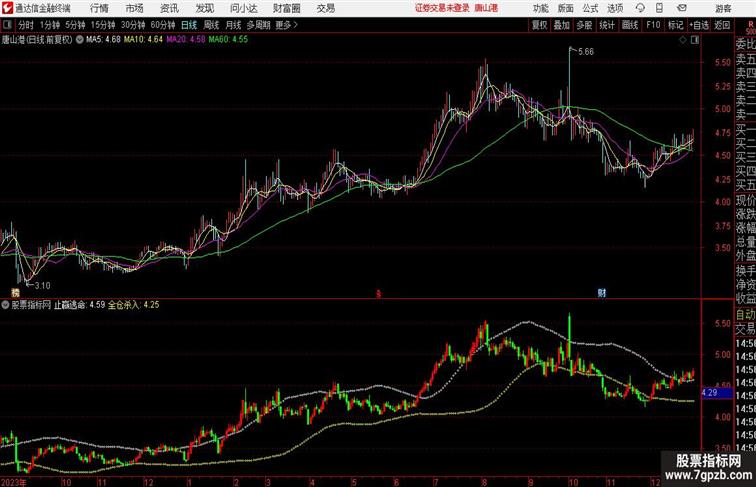Open the 发现 menu

pyautogui.click(x=204, y=8)
